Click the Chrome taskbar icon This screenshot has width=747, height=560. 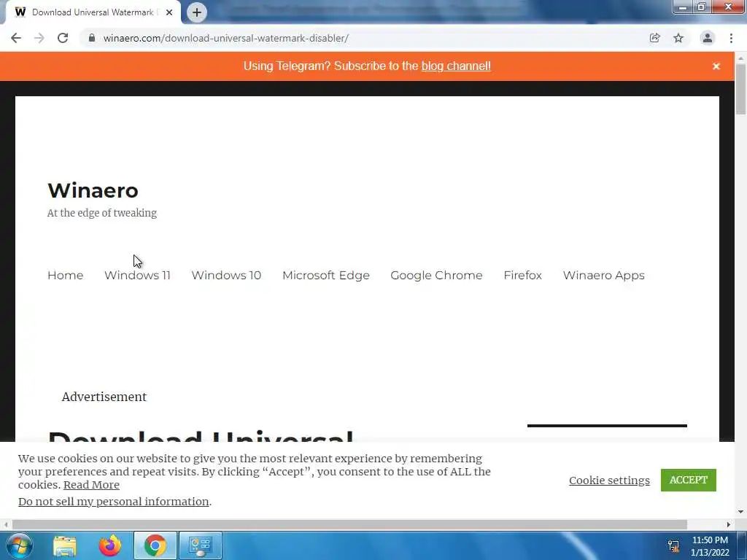click(155, 545)
